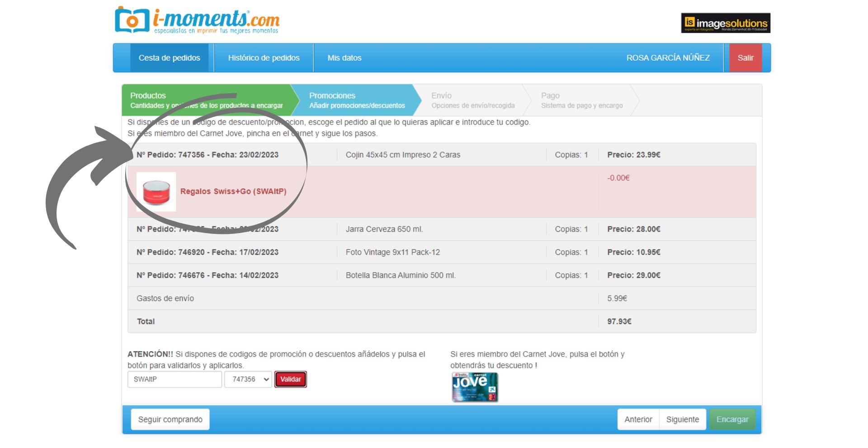Click the Carnet Jove card image
Screen dimensions: 868x448
(x=475, y=387)
